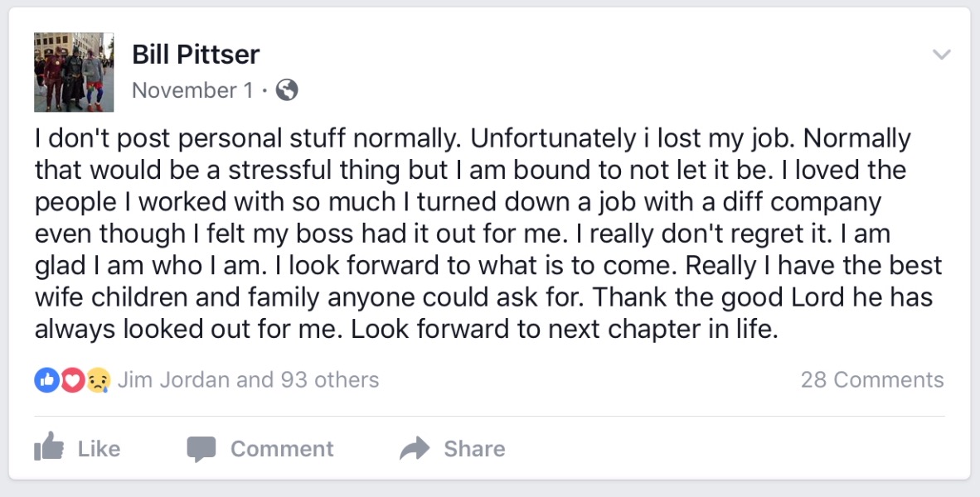
Task: Open the November 1 timestamp link
Action: (192, 90)
